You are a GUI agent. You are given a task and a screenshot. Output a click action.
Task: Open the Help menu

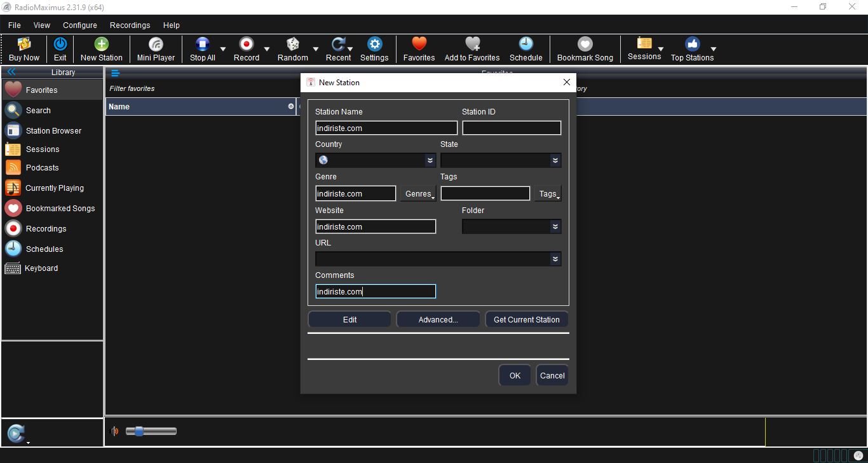click(x=172, y=25)
